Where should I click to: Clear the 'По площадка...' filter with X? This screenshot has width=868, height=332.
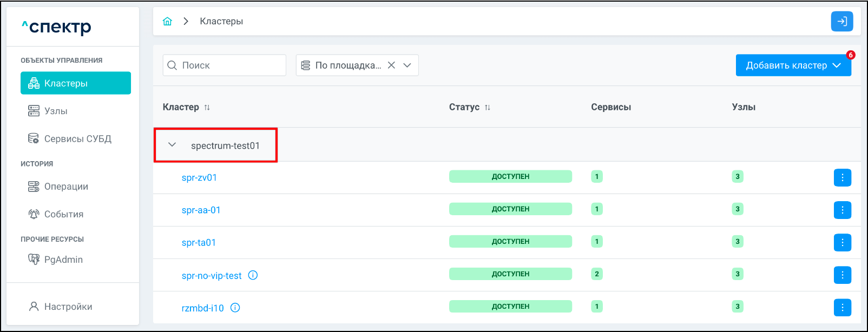tap(391, 65)
